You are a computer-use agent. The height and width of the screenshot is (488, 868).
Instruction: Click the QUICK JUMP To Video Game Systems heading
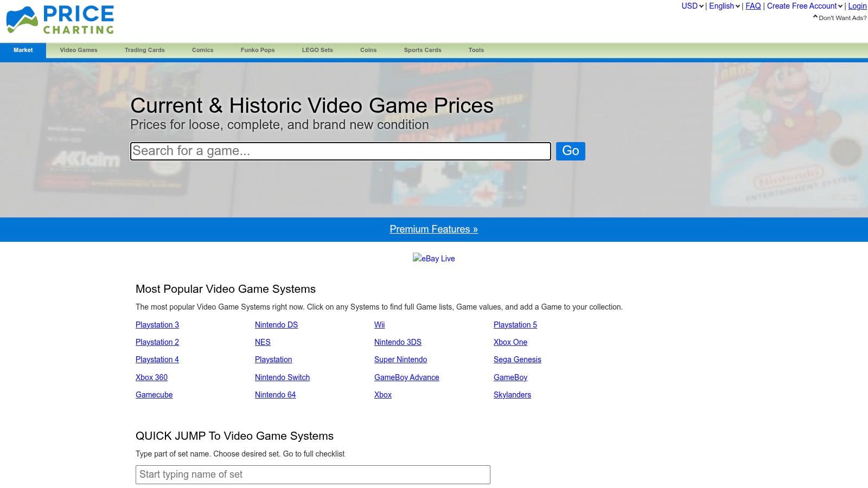pos(234,436)
